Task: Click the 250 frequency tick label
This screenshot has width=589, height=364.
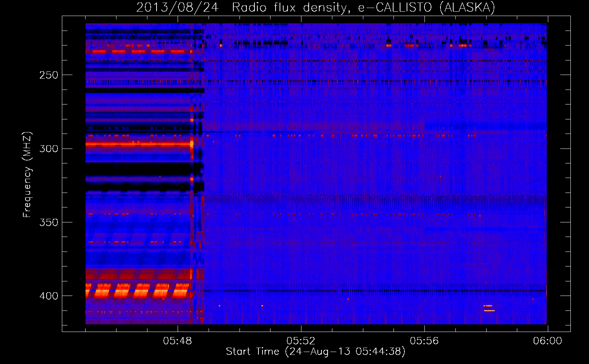Action: 49,75
